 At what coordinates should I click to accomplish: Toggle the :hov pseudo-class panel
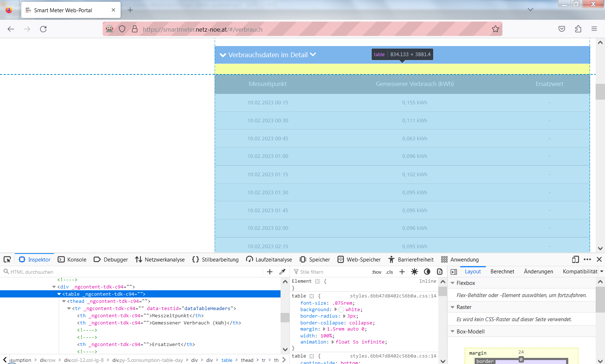[377, 272]
